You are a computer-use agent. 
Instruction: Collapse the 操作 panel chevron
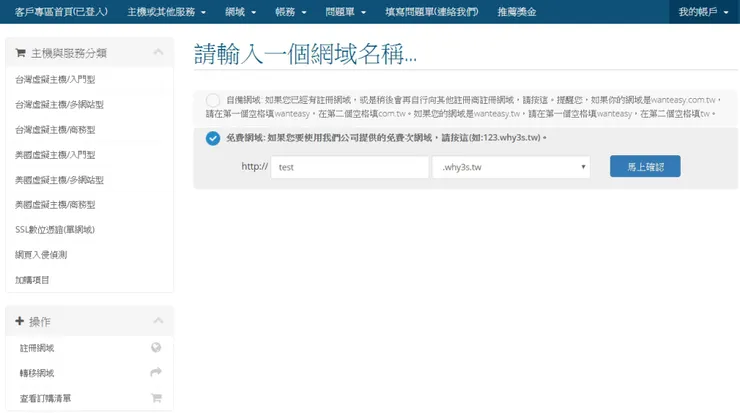coord(159,321)
